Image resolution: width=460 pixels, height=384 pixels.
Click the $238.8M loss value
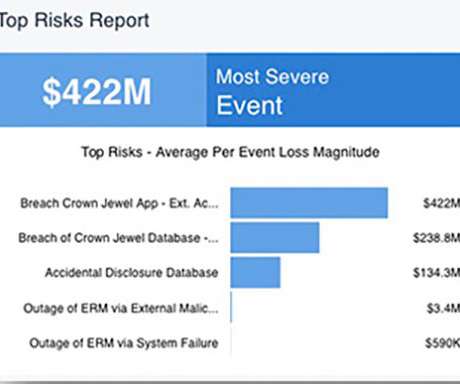coord(436,238)
